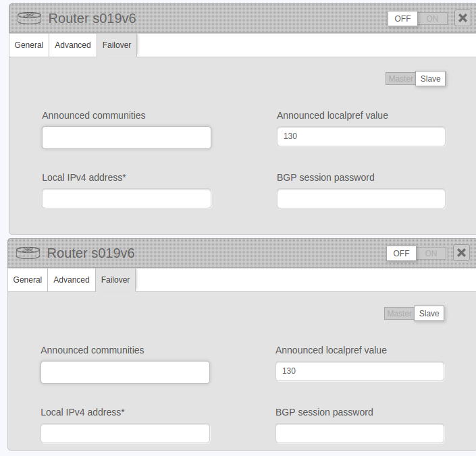Click the router icon in the bottom panel header
Image resolution: width=476 pixels, height=456 pixels.
(28, 253)
